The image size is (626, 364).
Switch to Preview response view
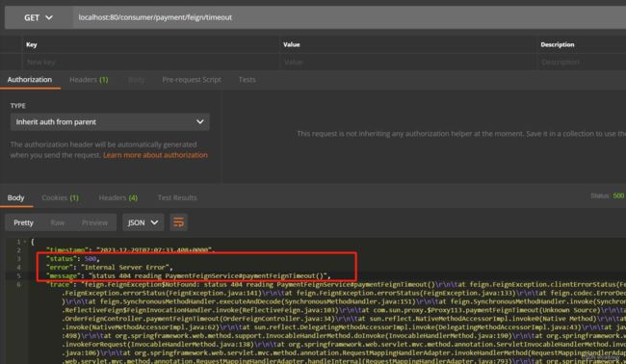[94, 222]
